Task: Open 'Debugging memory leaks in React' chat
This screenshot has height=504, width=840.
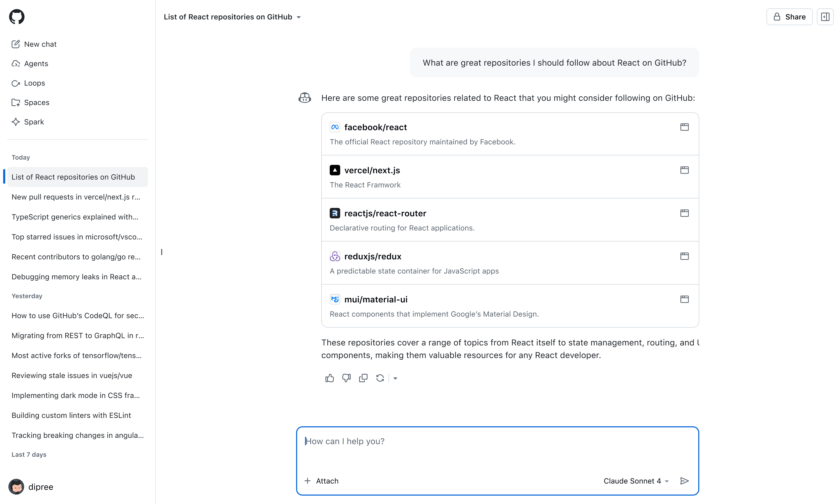Action: pos(77,277)
